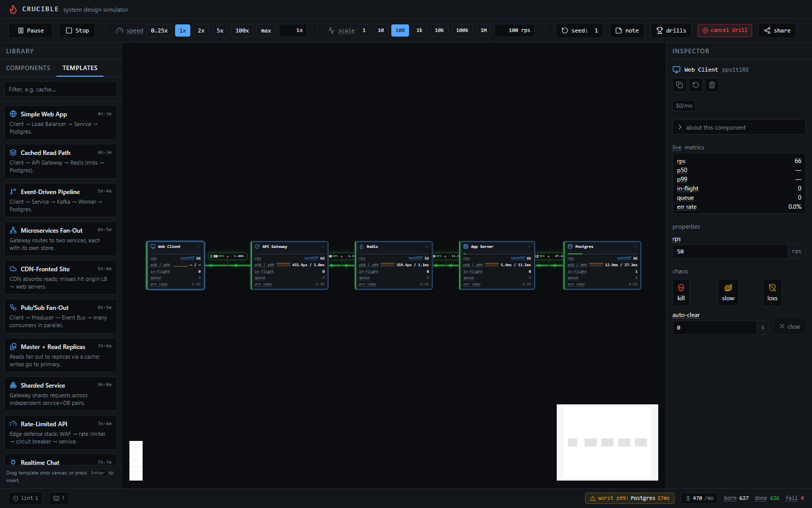Click the Postgres database icon

click(570, 246)
